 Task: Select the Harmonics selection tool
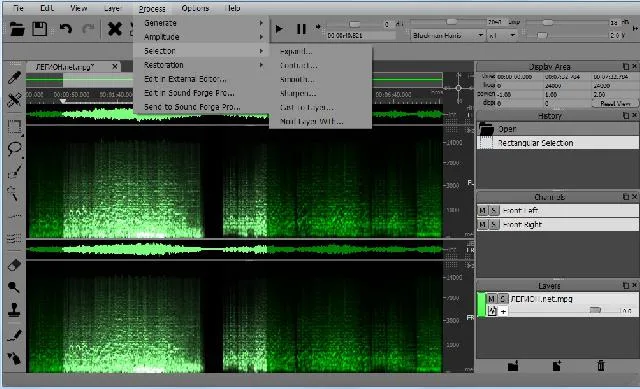[14, 238]
